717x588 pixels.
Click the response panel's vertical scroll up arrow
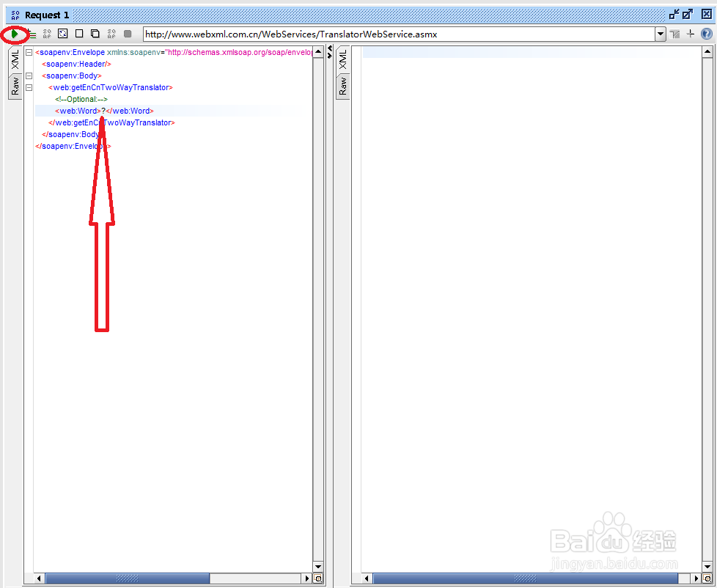coord(707,51)
